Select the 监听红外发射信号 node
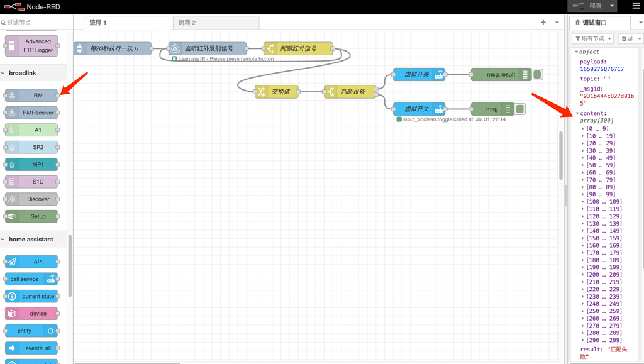The height and width of the screenshot is (364, 644). click(x=208, y=48)
